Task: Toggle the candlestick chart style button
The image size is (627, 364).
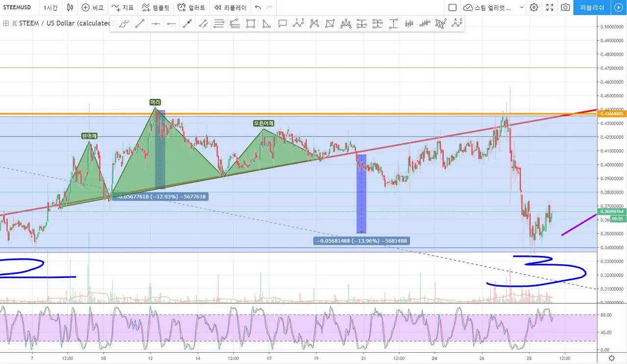Action: tap(71, 7)
